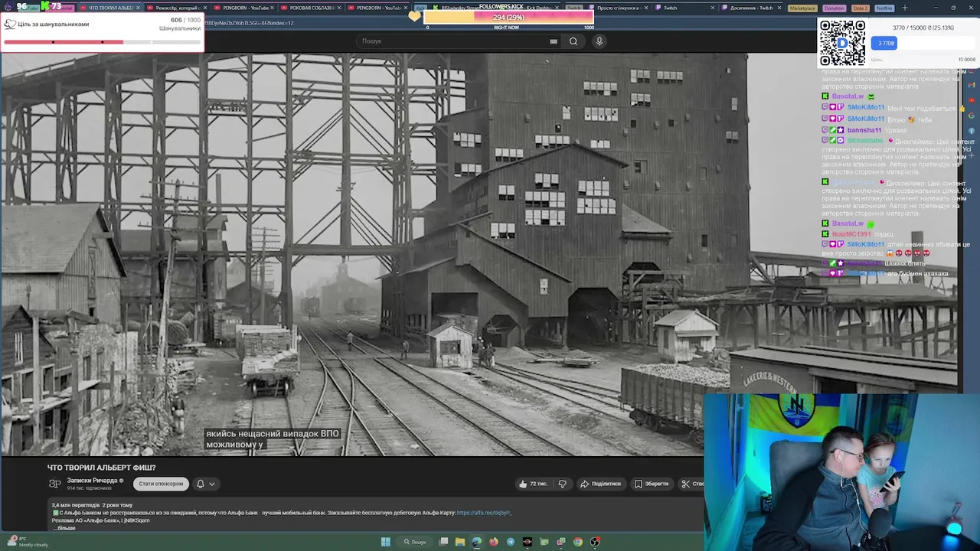Open OBS Studio from the taskbar
The height and width of the screenshot is (551, 980).
tap(595, 542)
